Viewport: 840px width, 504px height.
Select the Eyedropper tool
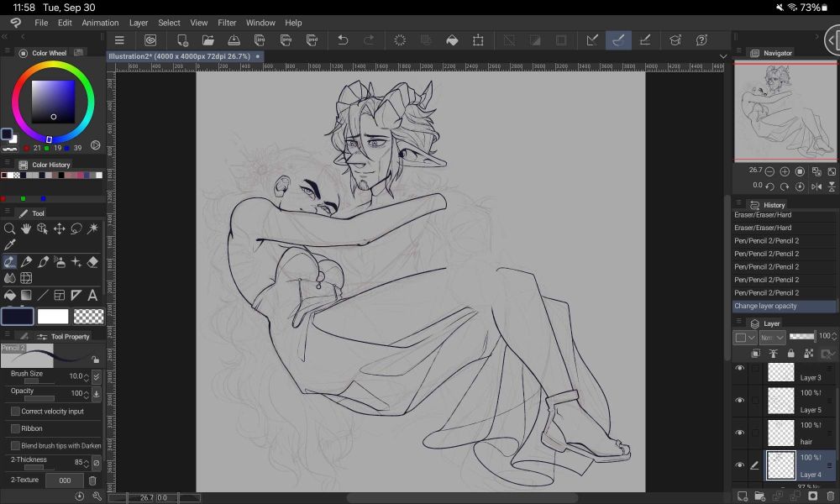click(10, 244)
